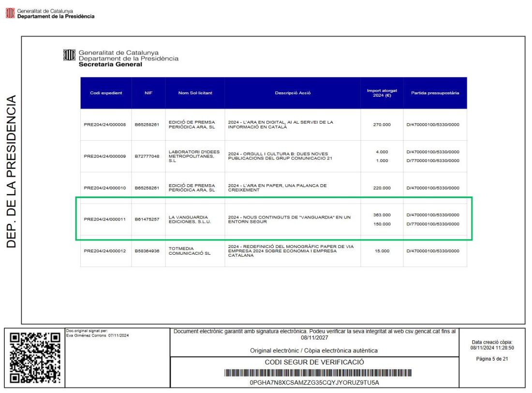Click the description "L'ARA EN PAPER, UNA PALANCA"

coord(277,188)
